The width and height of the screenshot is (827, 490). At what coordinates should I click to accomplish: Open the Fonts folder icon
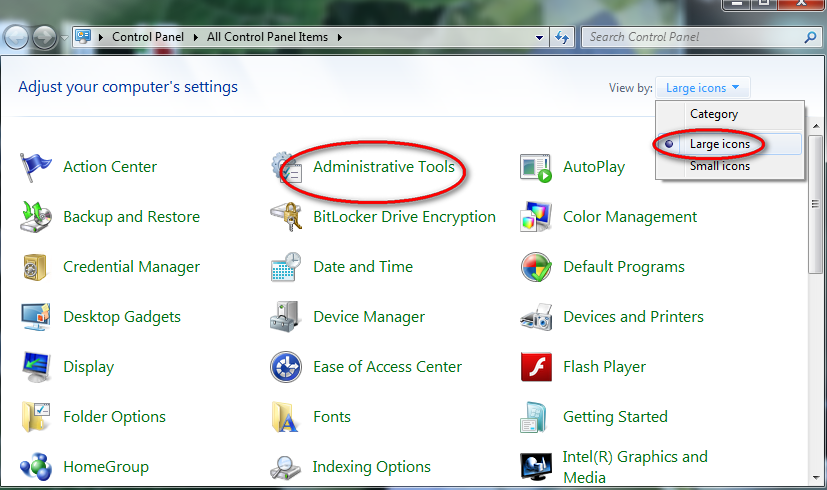285,417
